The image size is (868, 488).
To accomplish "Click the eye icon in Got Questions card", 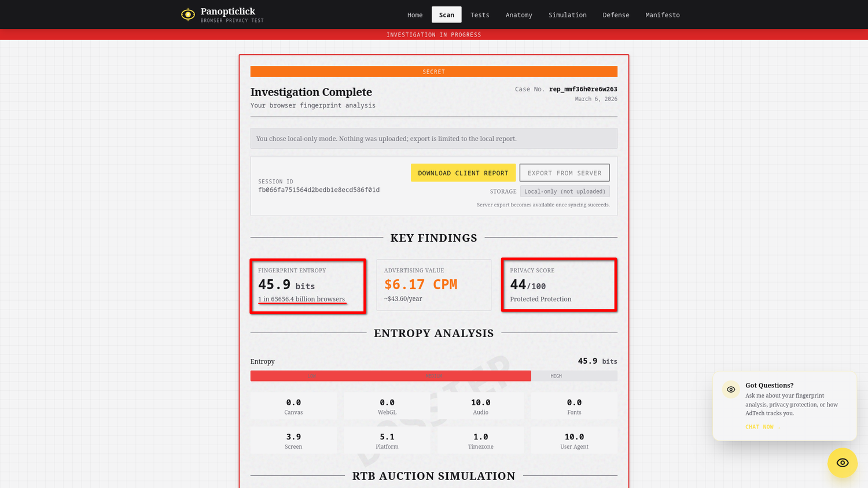I will [x=731, y=390].
